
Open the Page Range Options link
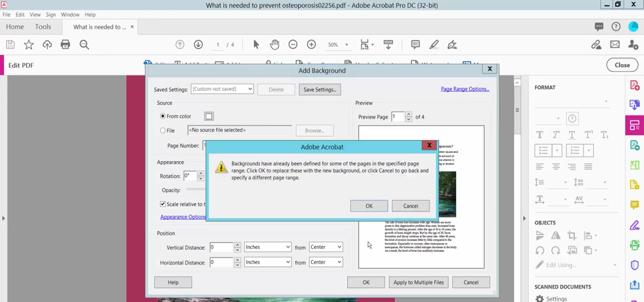(x=465, y=89)
